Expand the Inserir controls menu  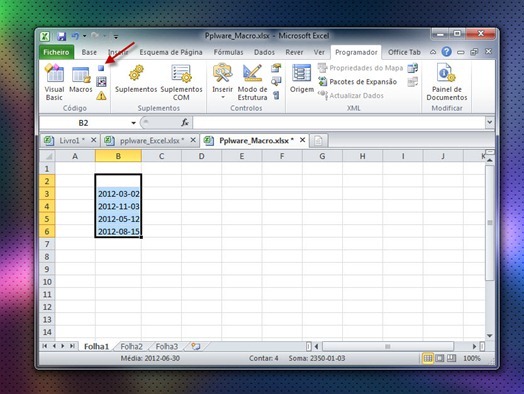pyautogui.click(x=222, y=82)
